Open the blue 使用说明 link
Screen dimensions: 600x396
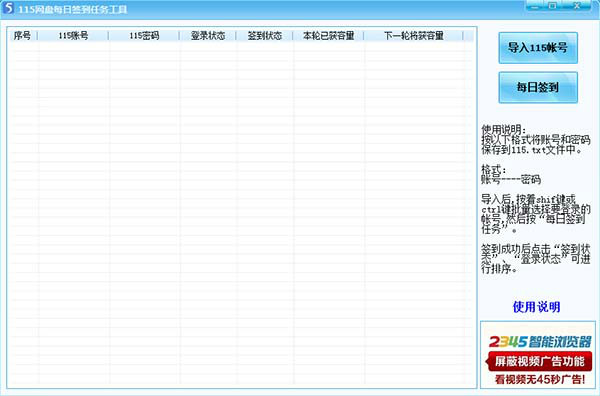[536, 306]
